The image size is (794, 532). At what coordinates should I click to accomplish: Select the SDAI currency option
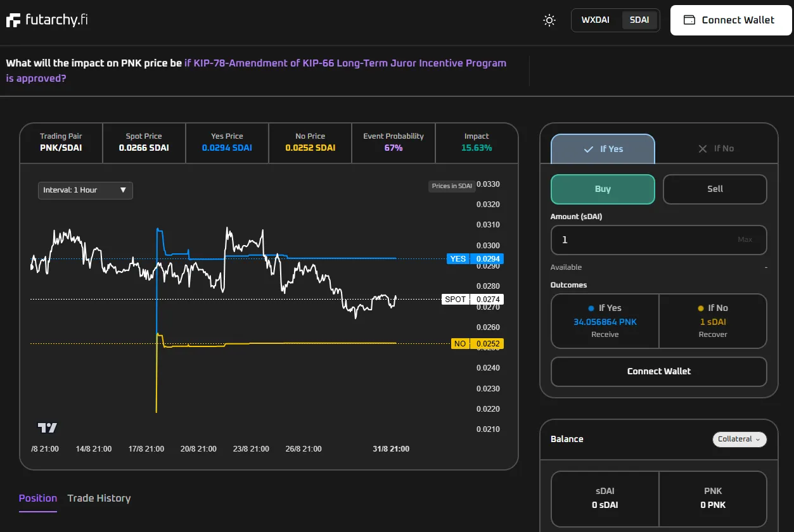pos(639,20)
